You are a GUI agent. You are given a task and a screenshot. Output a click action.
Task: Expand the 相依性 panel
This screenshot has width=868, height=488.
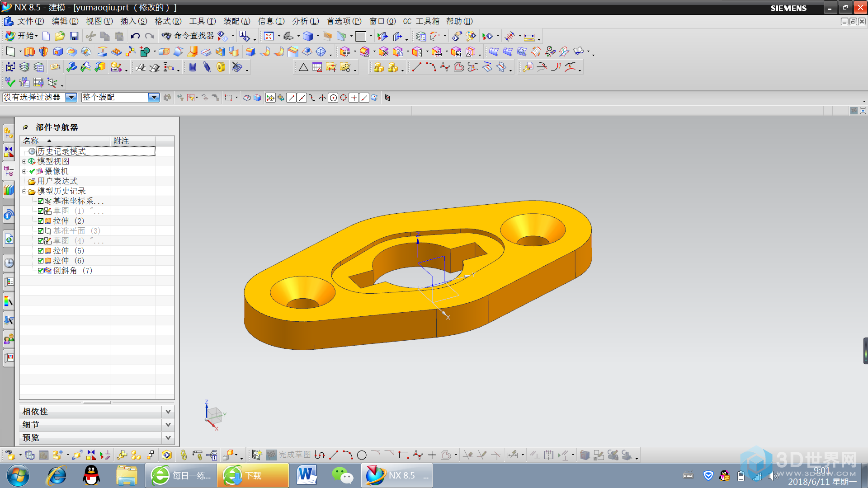(168, 412)
